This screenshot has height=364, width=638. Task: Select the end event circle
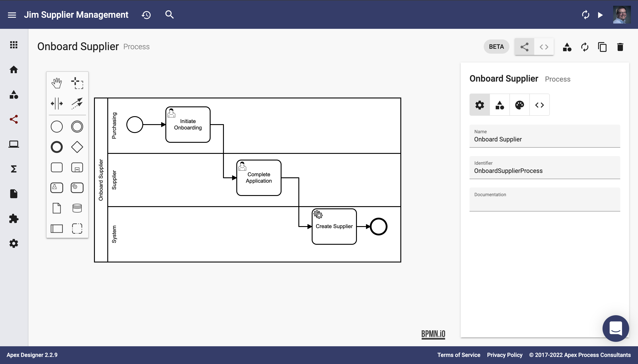point(378,227)
